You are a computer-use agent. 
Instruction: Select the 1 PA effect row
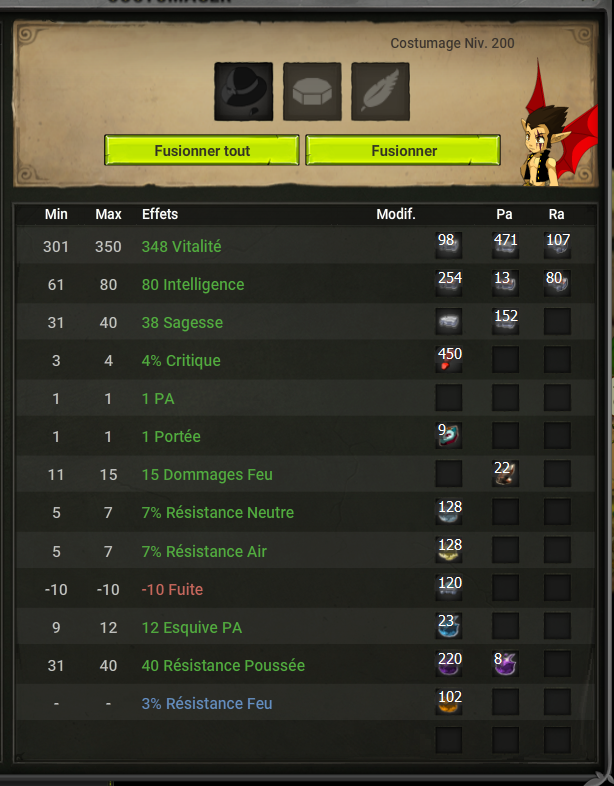tap(306, 399)
